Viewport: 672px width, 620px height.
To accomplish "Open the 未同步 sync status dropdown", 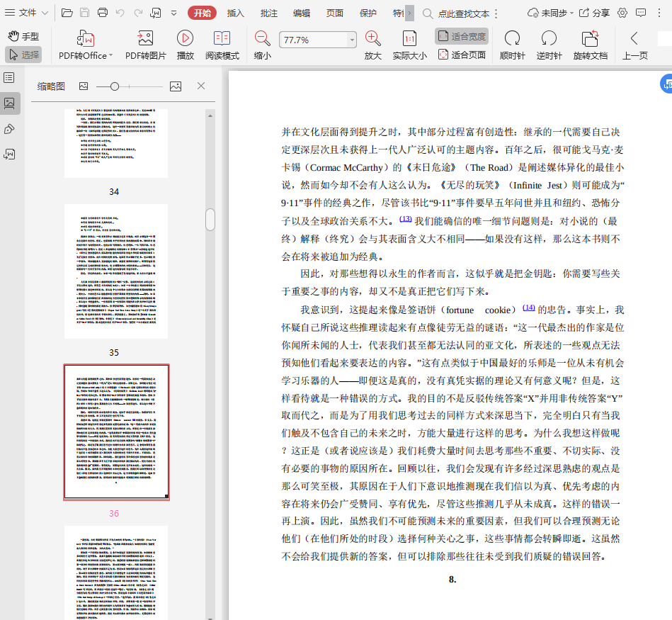I will click(550, 13).
